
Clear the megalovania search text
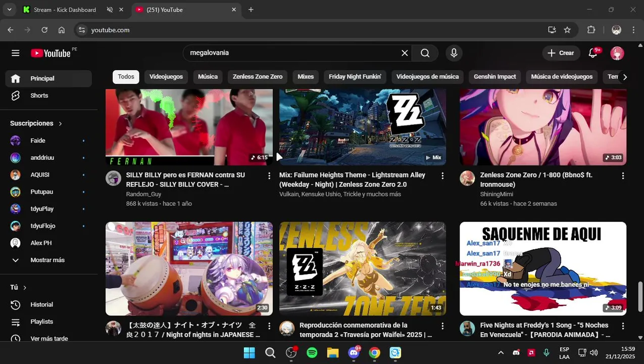[x=405, y=53]
